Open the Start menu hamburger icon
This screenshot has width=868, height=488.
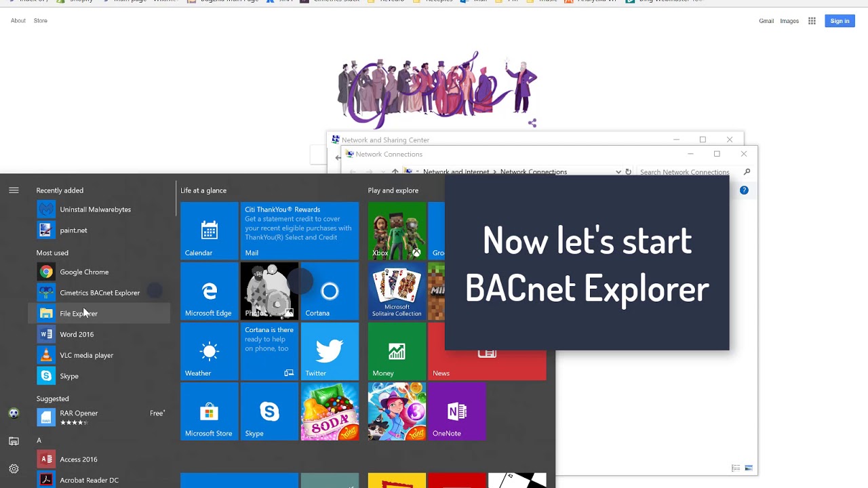pyautogui.click(x=14, y=190)
